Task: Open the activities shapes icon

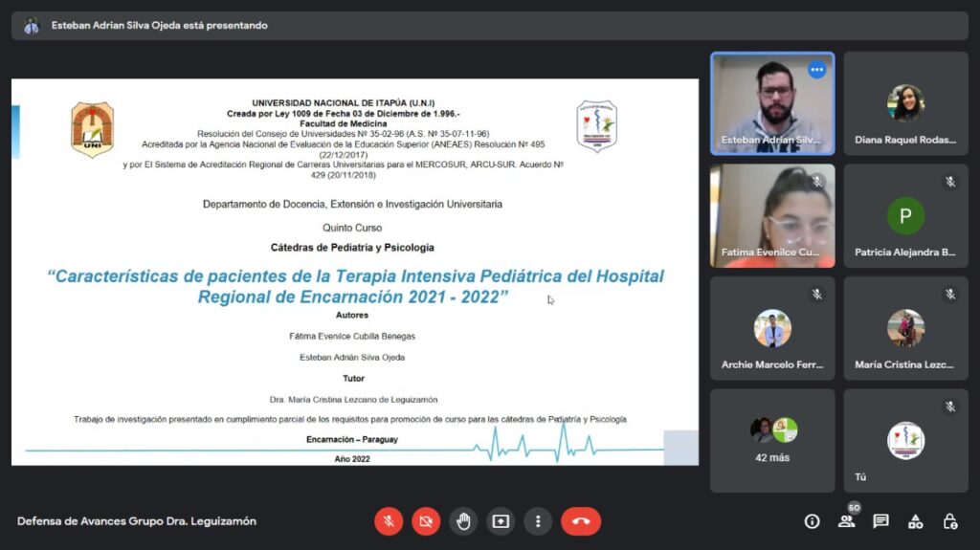Action: (x=915, y=521)
